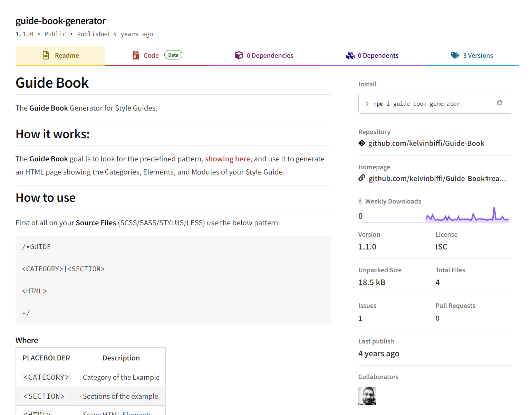Click the Weekly Downloads download arrow icon
The height and width of the screenshot is (415, 532).
(x=360, y=201)
